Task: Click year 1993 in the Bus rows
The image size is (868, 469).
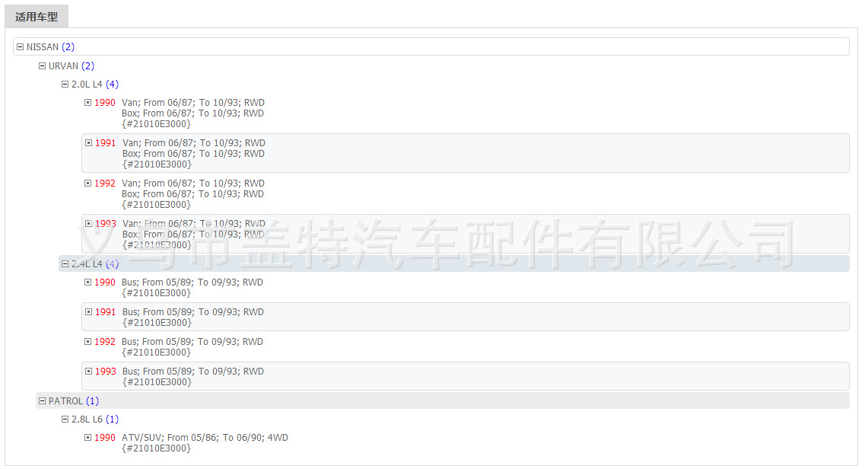Action: (105, 372)
